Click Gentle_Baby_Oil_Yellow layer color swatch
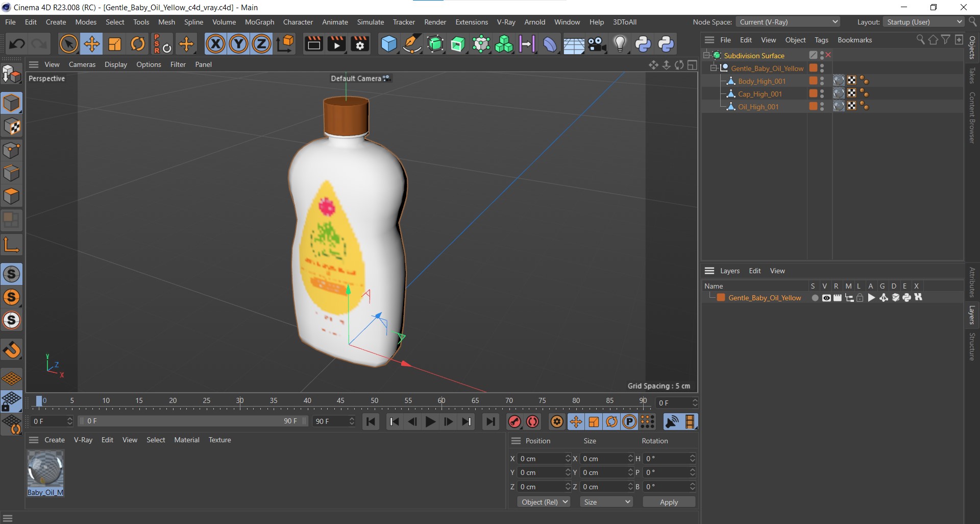Image resolution: width=980 pixels, height=524 pixels. [721, 298]
